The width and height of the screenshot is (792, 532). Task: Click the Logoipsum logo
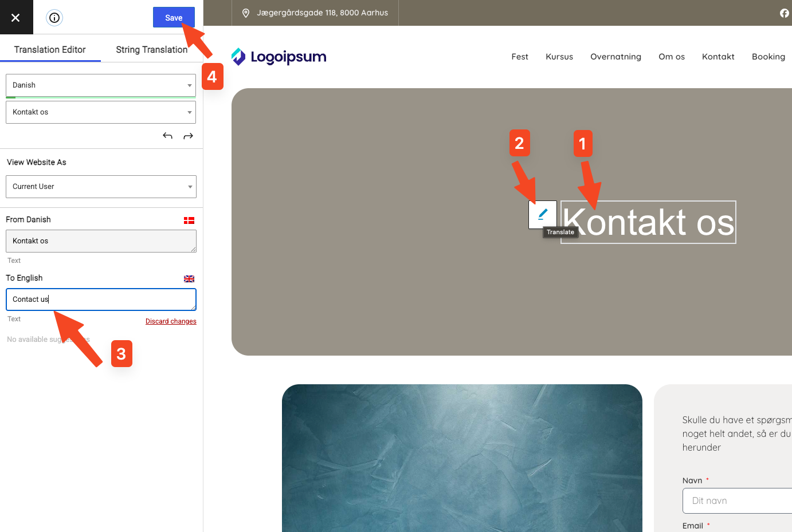279,57
